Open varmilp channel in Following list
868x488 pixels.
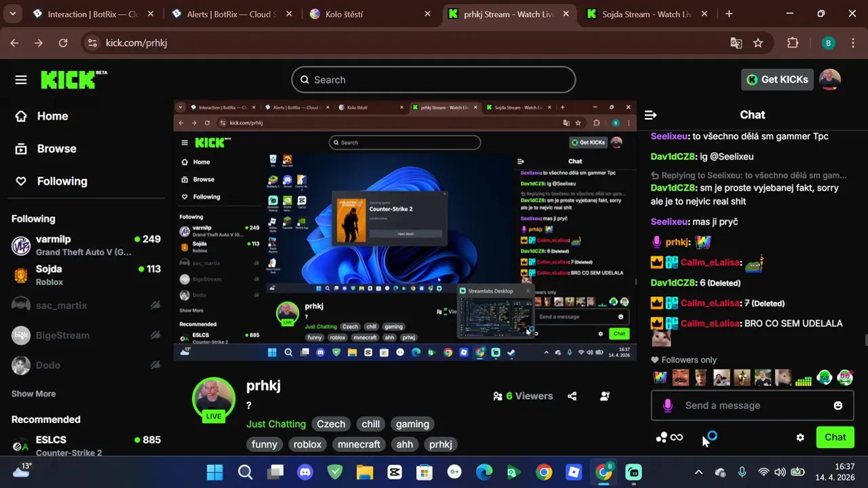(x=86, y=245)
